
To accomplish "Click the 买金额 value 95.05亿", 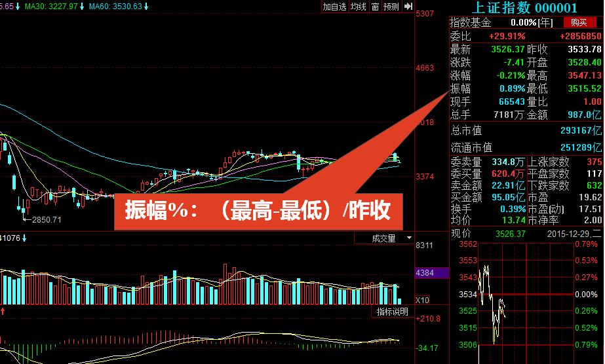I will [509, 198].
